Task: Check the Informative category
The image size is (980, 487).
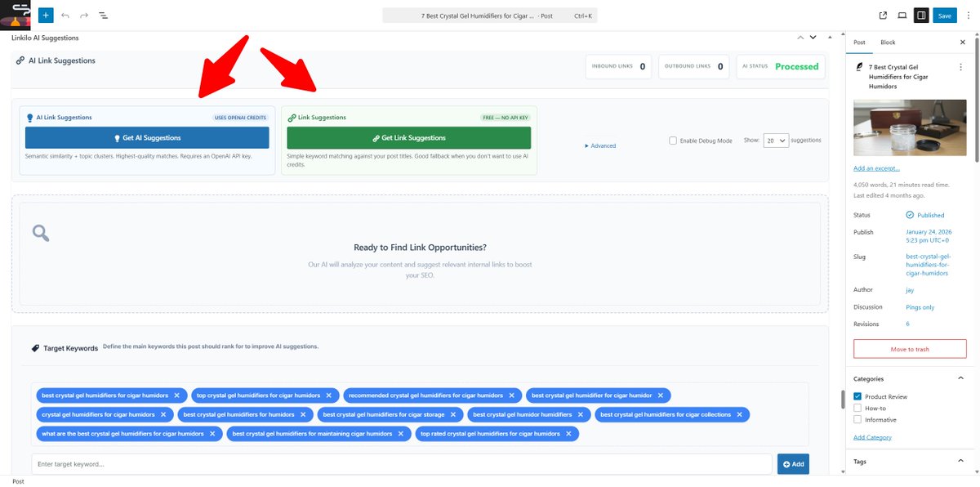Action: pos(857,419)
